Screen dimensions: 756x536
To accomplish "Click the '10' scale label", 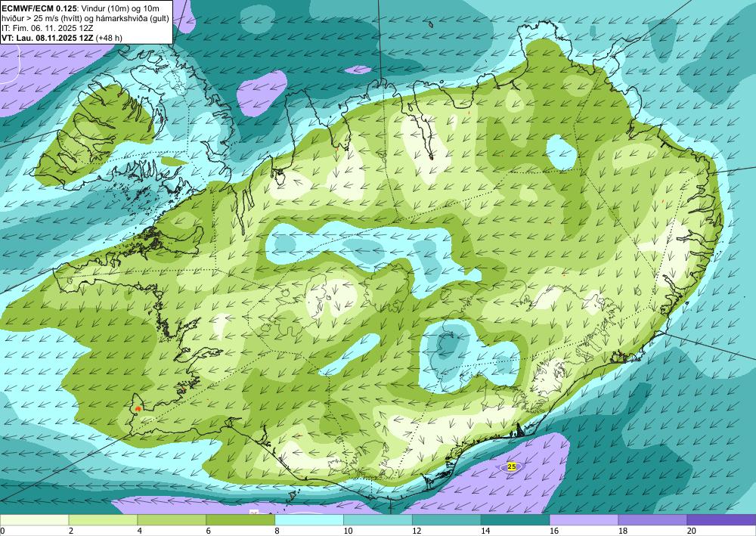I will pos(348,531).
